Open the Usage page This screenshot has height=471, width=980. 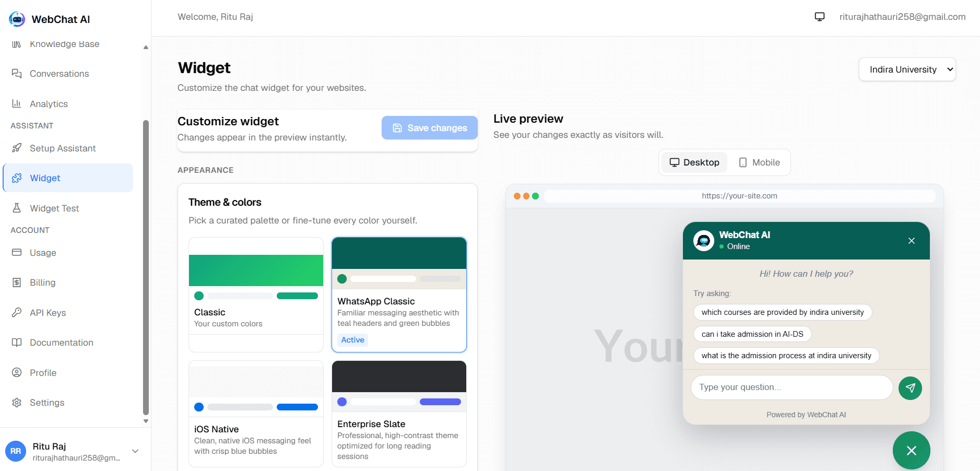pos(68,253)
